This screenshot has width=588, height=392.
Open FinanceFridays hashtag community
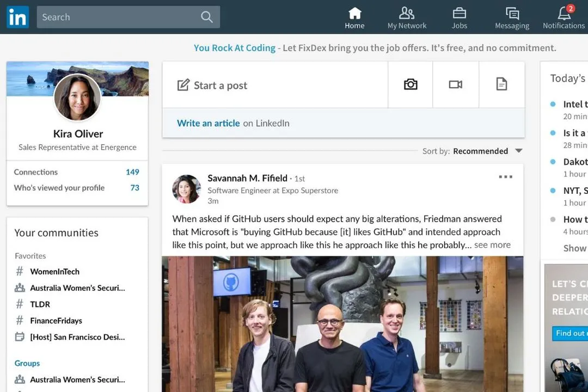click(56, 321)
